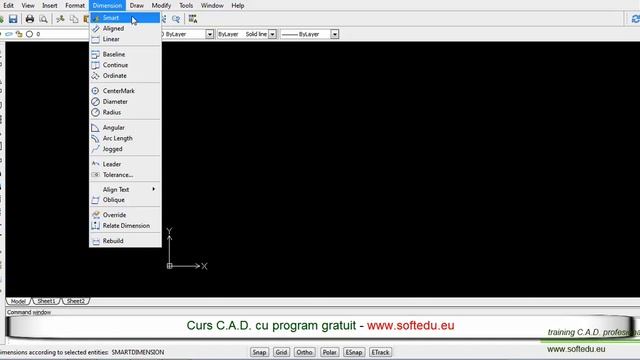Select Angular dimension
Viewport: 640px width, 360px height.
click(125, 128)
